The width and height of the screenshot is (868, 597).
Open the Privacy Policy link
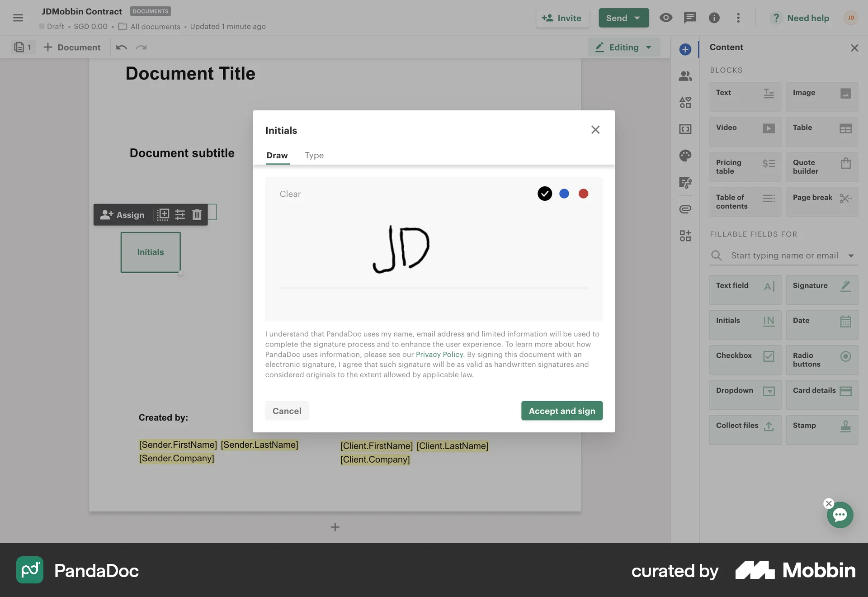pyautogui.click(x=439, y=355)
